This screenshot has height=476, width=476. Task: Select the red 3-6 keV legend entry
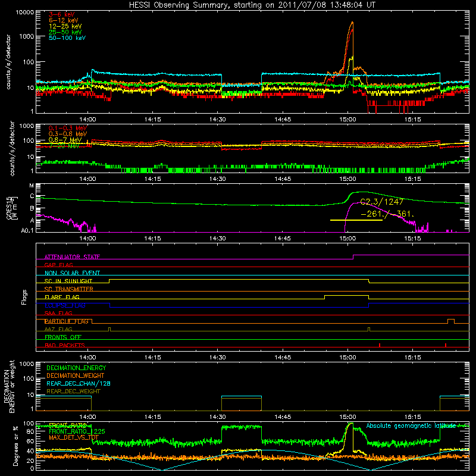[62, 14]
